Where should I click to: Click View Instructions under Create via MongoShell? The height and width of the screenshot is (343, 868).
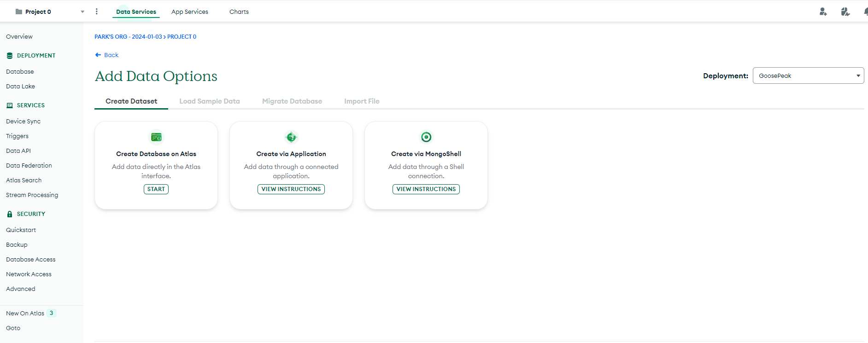(426, 189)
